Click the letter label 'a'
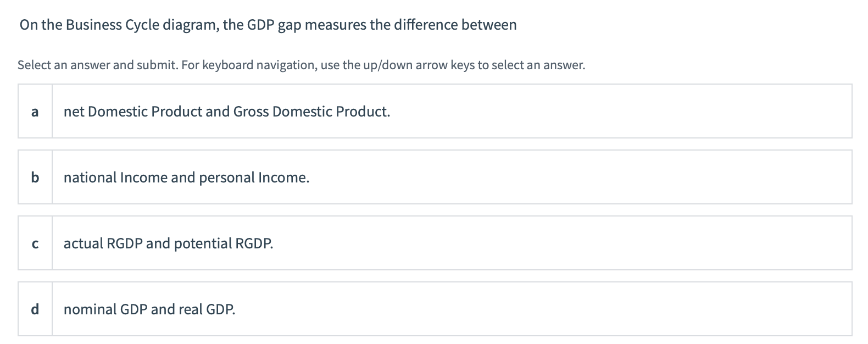This screenshot has width=868, height=344. (35, 111)
